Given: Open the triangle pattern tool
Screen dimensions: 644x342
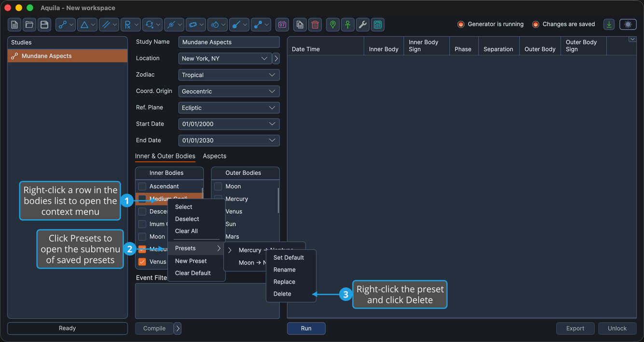Looking at the screenshot, I should (87, 25).
